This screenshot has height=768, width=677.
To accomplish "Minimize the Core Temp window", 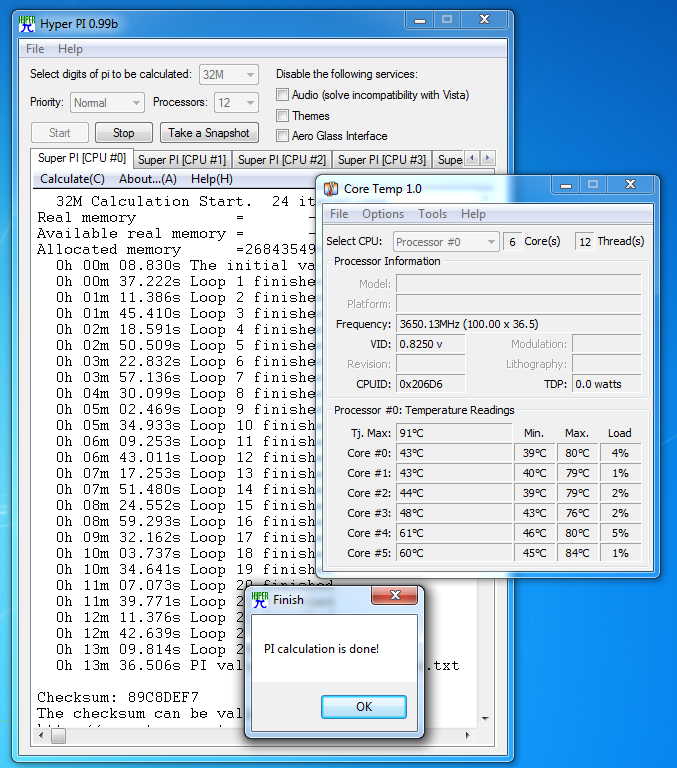I will [566, 185].
